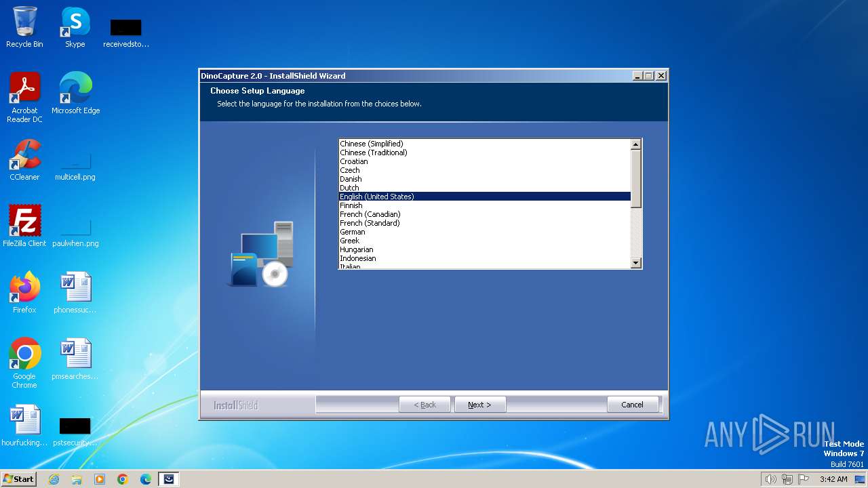Click the network tray icon
Image resolution: width=868 pixels, height=488 pixels.
[x=787, y=479]
